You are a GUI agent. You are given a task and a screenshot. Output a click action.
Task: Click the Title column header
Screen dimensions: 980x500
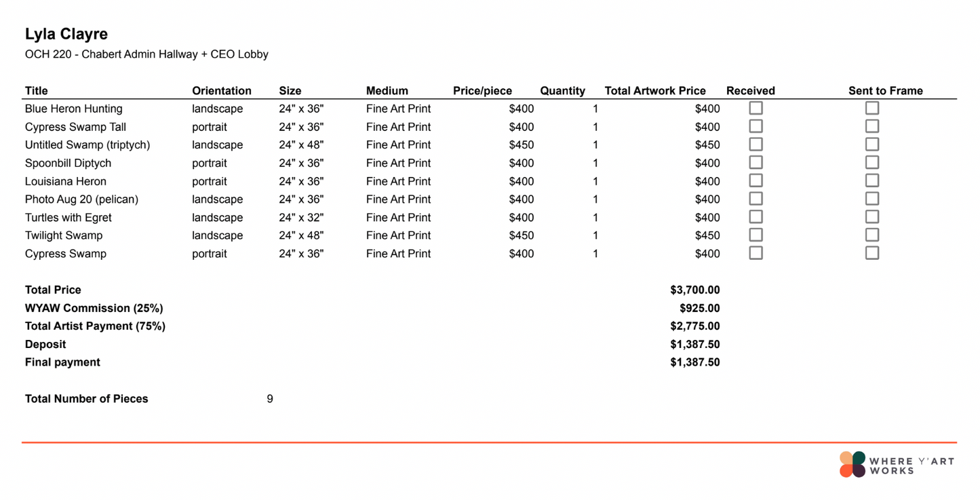coord(37,90)
